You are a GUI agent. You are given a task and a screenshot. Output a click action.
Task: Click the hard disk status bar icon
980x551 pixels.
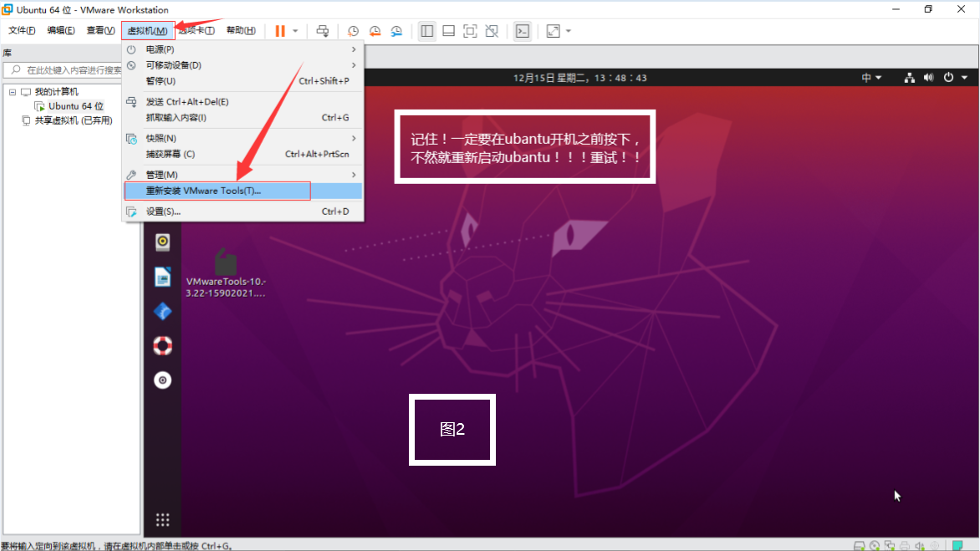click(860, 546)
